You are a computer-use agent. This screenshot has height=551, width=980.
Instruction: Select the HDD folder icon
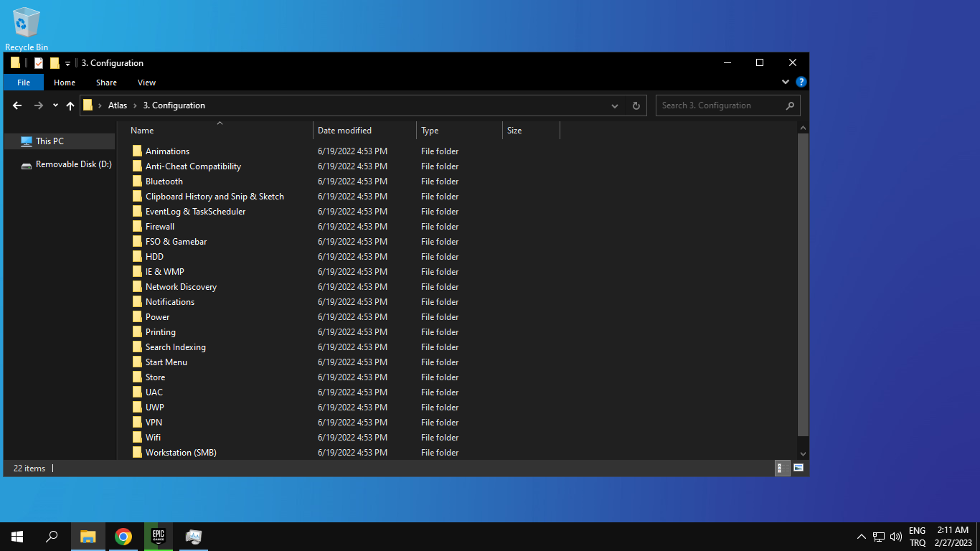point(138,257)
